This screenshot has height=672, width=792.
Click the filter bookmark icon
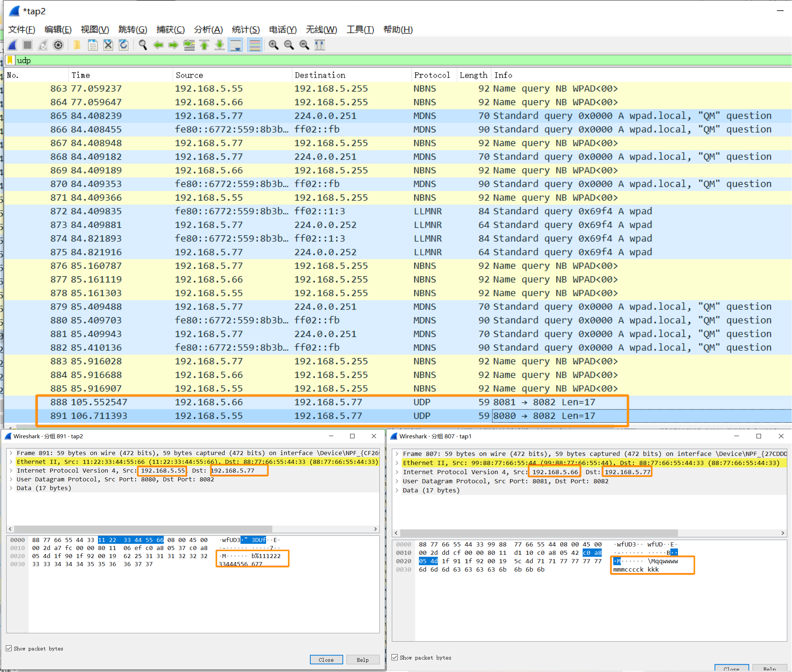click(10, 60)
